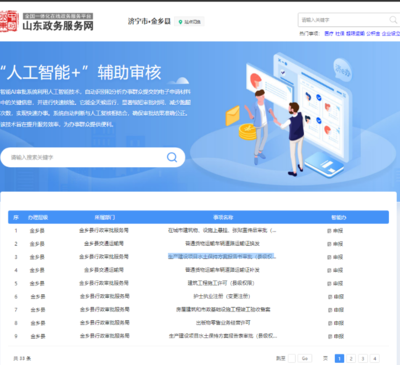Click 建筑工程施工许可（县级权限） item name
Viewport: 400px width, 365px height.
tap(221, 283)
